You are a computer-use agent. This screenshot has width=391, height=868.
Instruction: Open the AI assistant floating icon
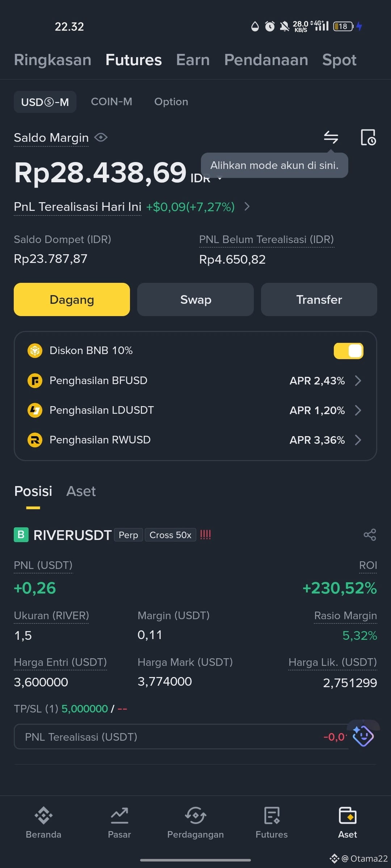tap(363, 736)
